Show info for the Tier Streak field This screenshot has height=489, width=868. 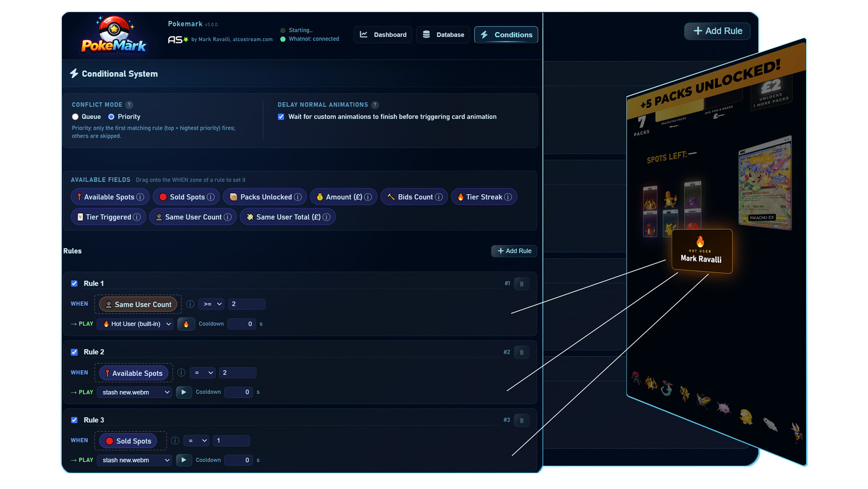click(x=508, y=197)
